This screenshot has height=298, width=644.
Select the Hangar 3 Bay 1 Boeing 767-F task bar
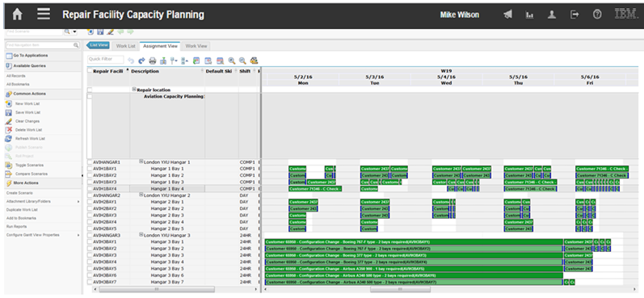pyautogui.click(x=414, y=241)
